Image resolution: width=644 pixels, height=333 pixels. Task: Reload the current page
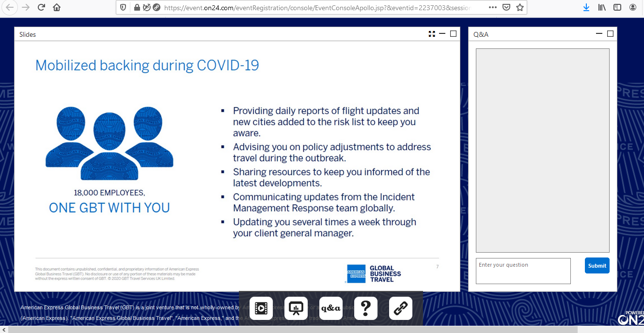coord(41,8)
